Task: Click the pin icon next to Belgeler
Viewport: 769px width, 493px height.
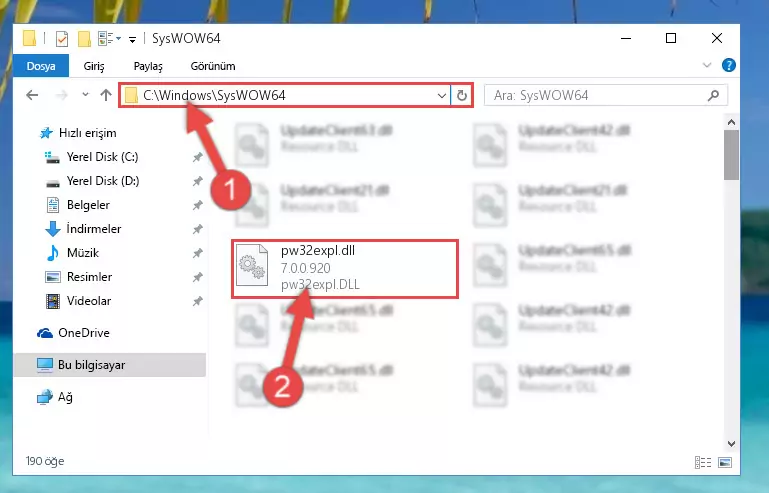Action: 197,206
